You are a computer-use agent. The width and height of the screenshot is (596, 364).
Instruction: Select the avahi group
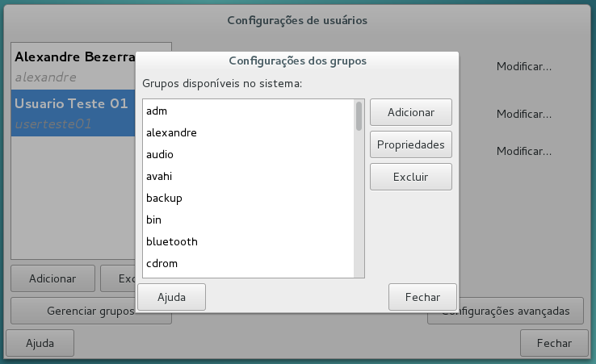click(x=248, y=176)
